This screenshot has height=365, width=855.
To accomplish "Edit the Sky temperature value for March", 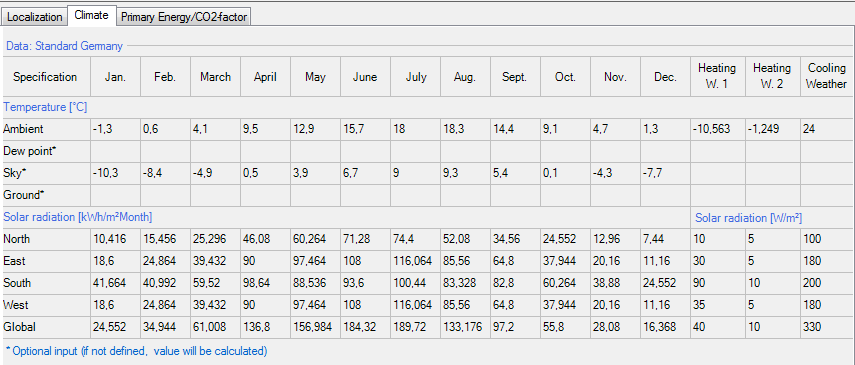I will [x=215, y=173].
